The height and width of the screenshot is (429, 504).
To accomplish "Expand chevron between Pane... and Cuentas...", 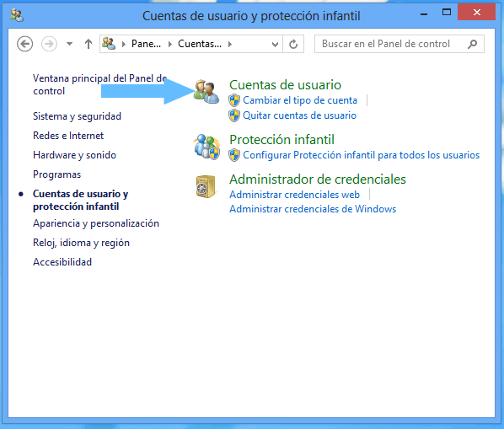I will [170, 44].
